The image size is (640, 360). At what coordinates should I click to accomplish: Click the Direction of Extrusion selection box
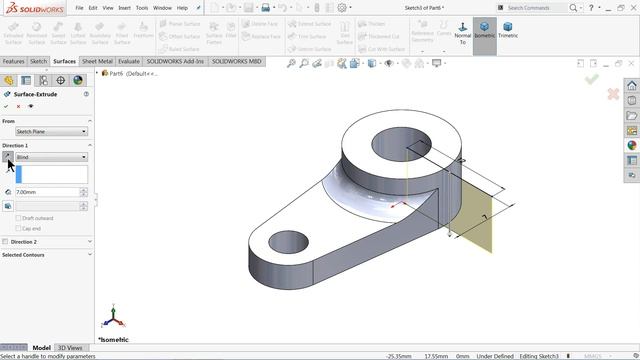pyautogui.click(x=51, y=174)
